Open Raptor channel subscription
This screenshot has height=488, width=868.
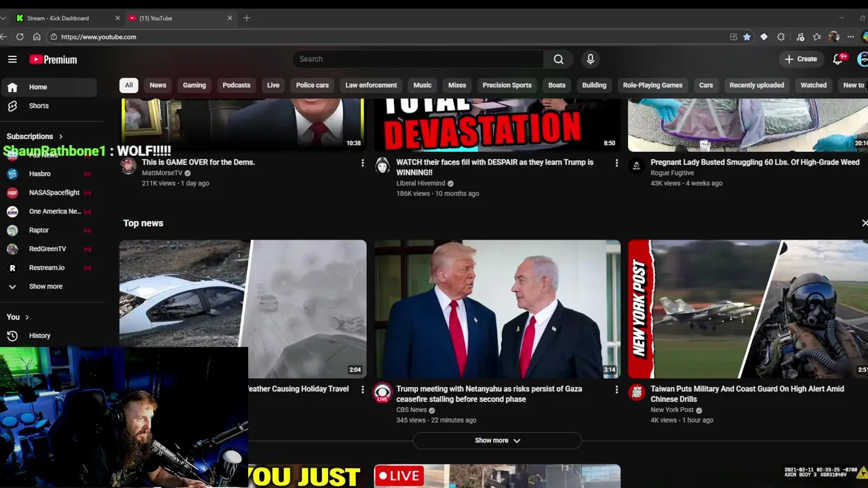point(49,230)
